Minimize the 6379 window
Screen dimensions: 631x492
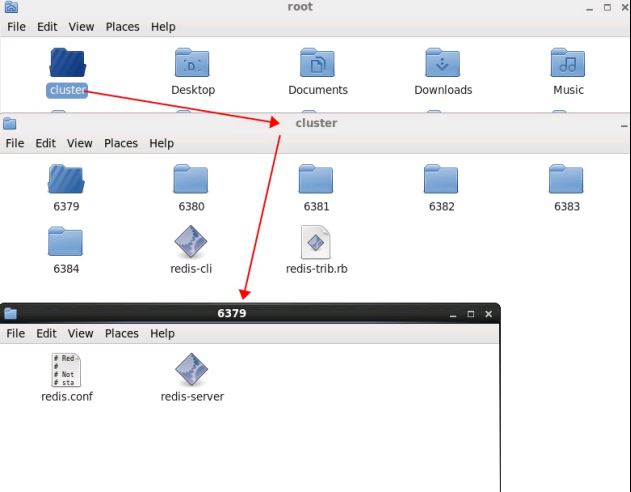pyautogui.click(x=453, y=315)
